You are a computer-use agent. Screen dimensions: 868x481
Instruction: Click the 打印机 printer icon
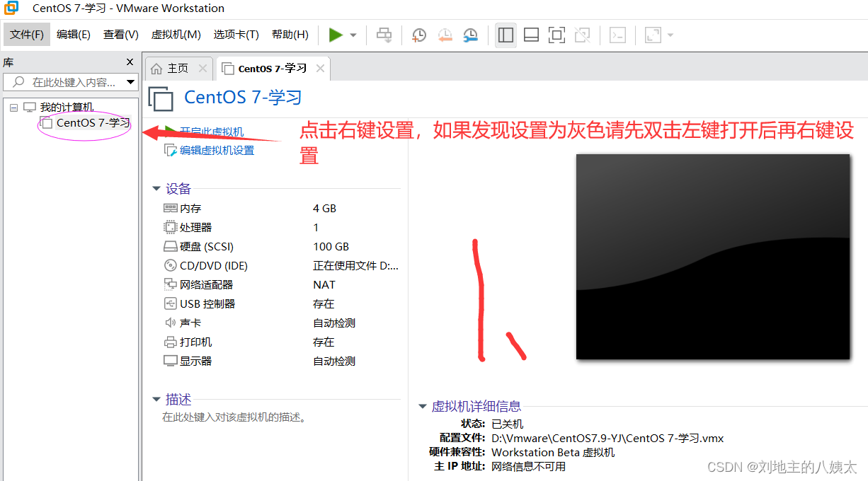170,342
